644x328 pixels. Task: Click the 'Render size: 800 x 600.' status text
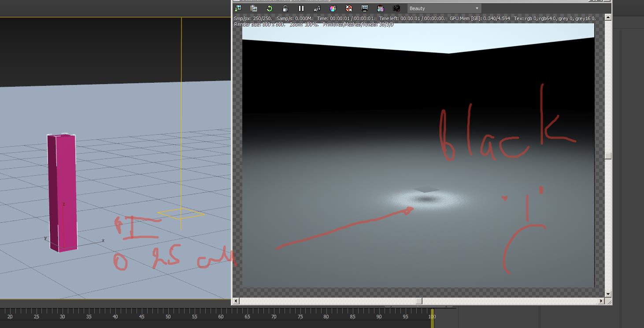coord(259,25)
